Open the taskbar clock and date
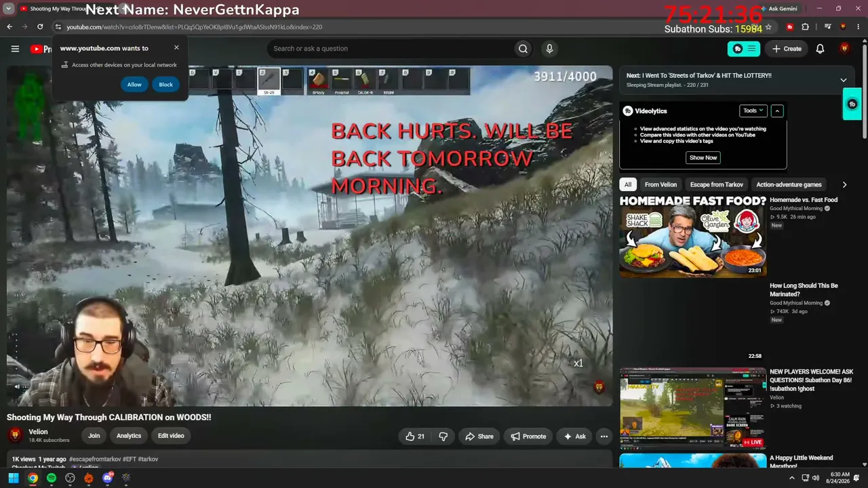Viewport: 868px width, 488px height. [x=839, y=478]
